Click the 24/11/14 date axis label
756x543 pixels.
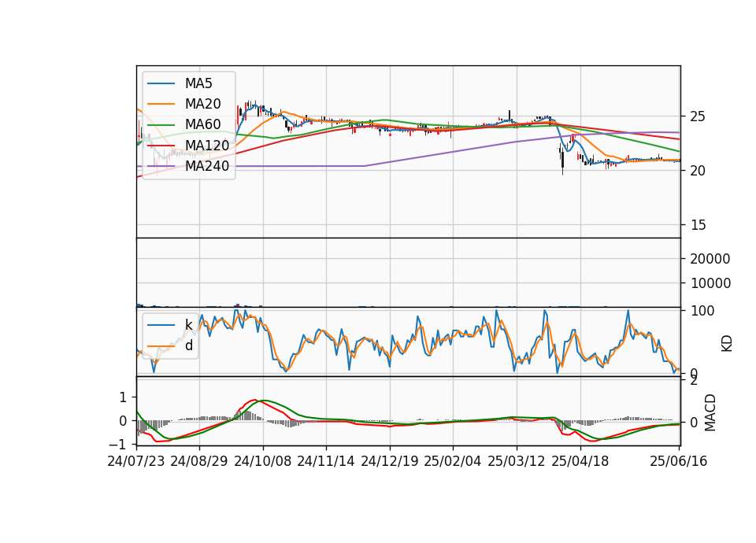click(326, 461)
